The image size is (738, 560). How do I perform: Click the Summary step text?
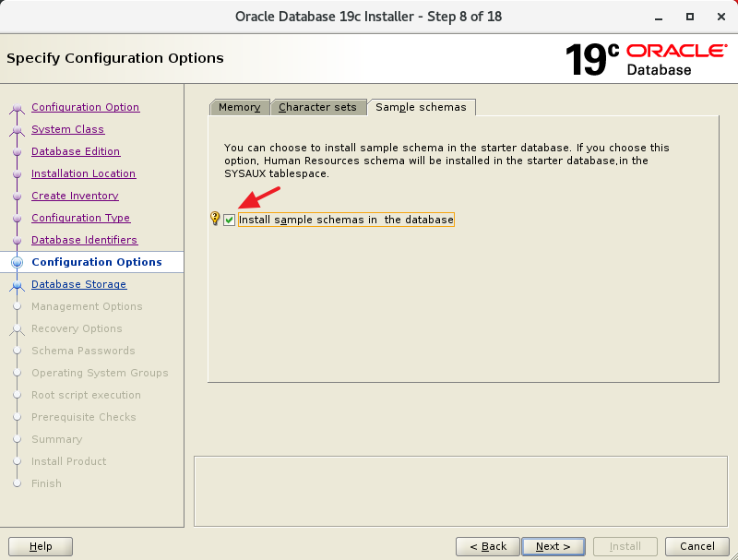(57, 439)
